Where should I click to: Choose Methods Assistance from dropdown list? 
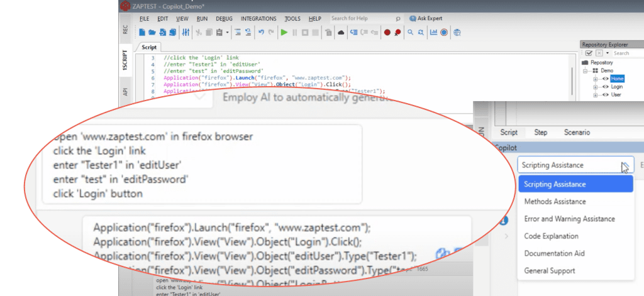pos(576,202)
